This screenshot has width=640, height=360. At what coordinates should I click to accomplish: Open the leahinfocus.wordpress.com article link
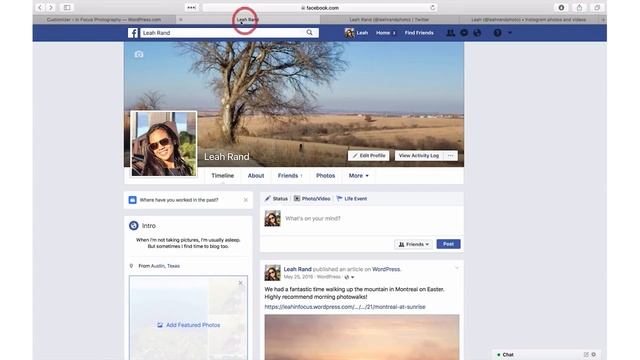point(345,307)
